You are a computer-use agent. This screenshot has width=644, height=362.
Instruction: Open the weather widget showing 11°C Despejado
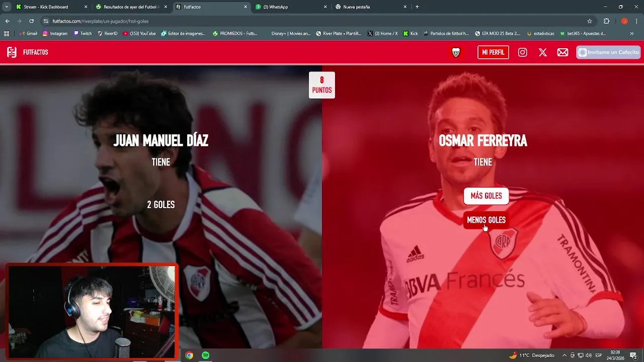(x=532, y=355)
